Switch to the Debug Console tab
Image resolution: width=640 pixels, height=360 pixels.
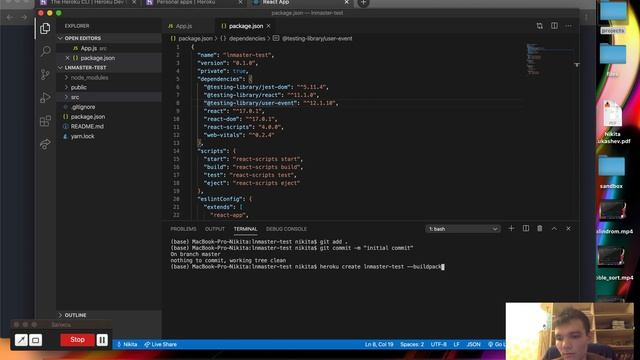[x=286, y=229]
